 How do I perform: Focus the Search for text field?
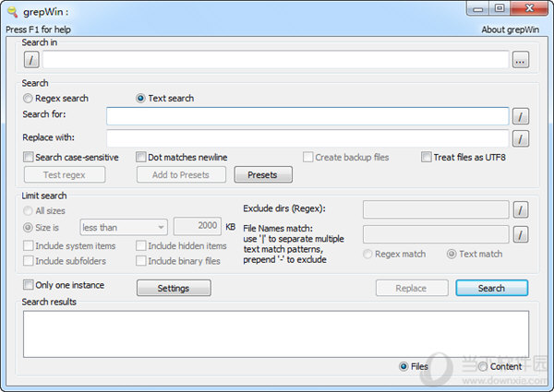click(x=307, y=116)
